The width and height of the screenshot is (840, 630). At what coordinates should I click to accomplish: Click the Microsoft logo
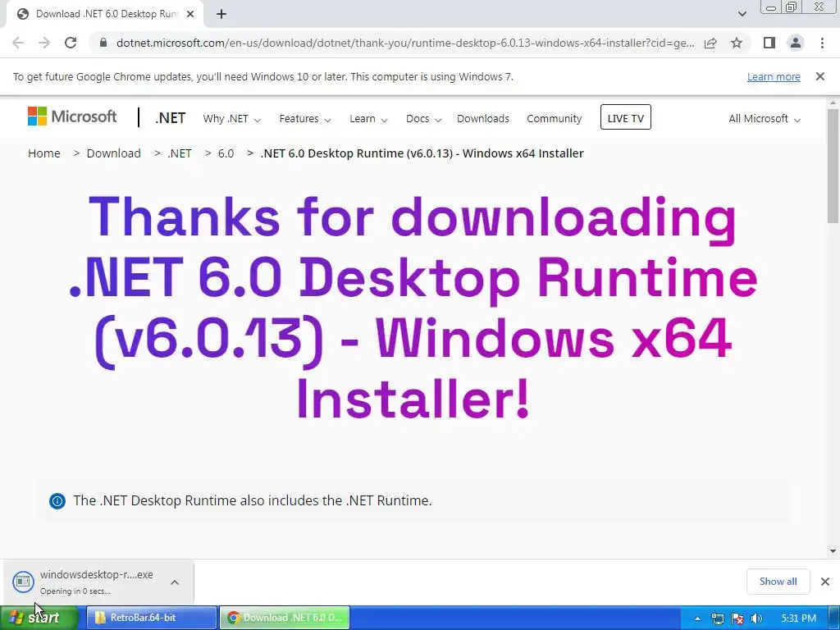[x=72, y=116]
